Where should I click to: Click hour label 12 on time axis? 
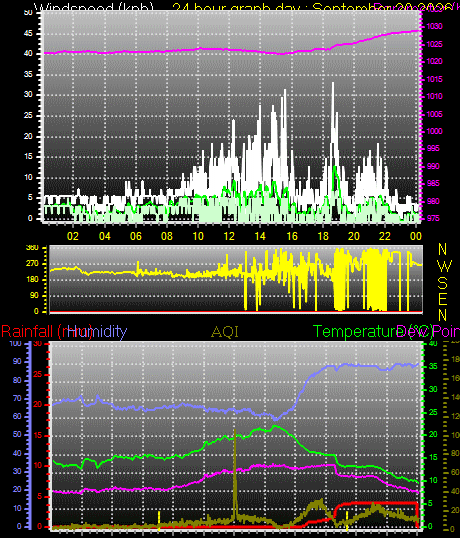[x=229, y=236]
